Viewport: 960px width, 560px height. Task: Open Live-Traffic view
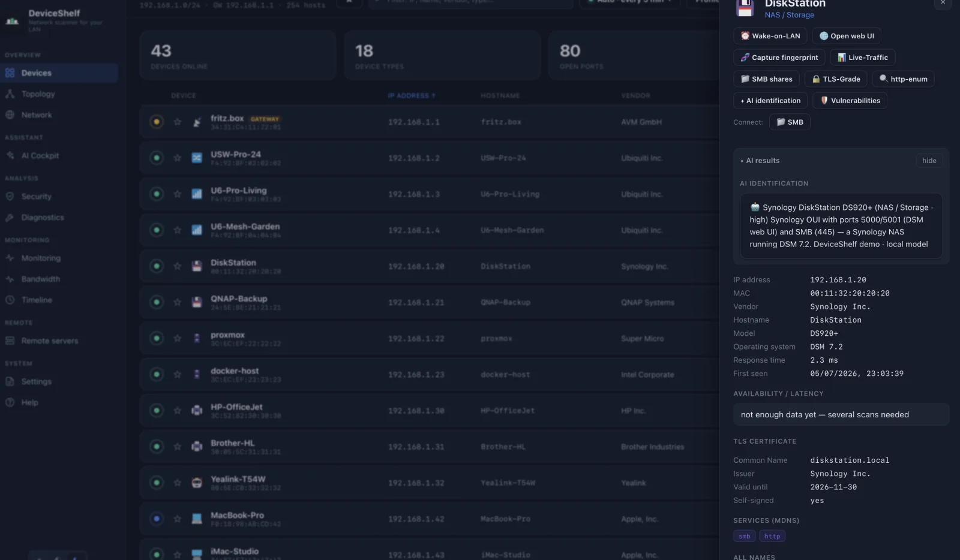(x=863, y=58)
